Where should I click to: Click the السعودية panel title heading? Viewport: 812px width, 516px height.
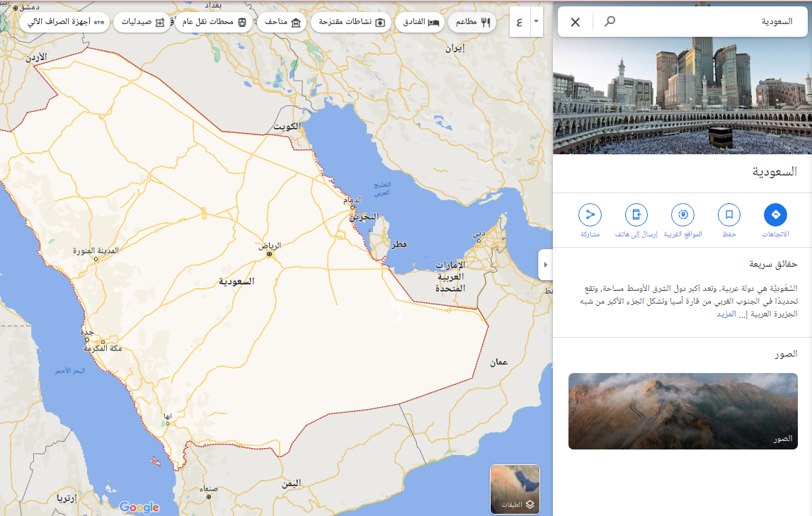[774, 172]
